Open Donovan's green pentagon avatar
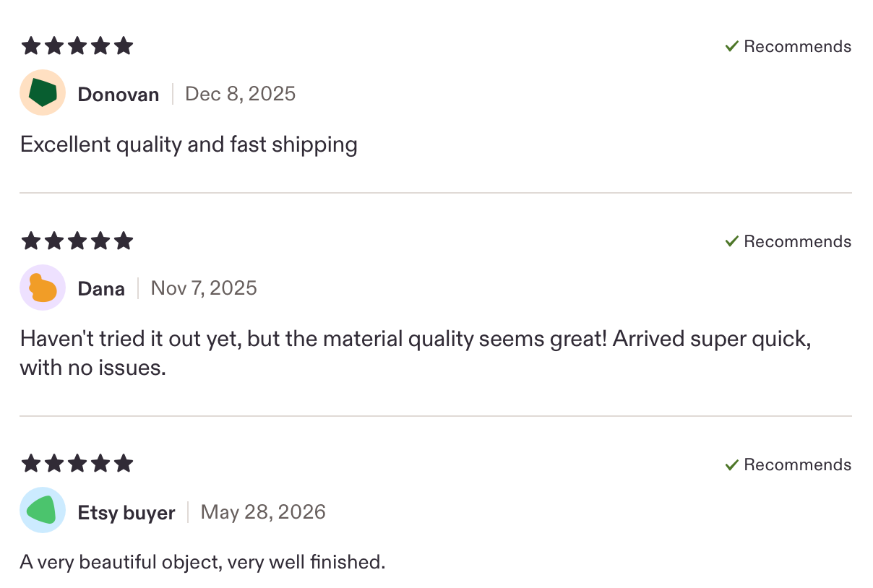This screenshot has height=588, width=873. pyautogui.click(x=43, y=92)
